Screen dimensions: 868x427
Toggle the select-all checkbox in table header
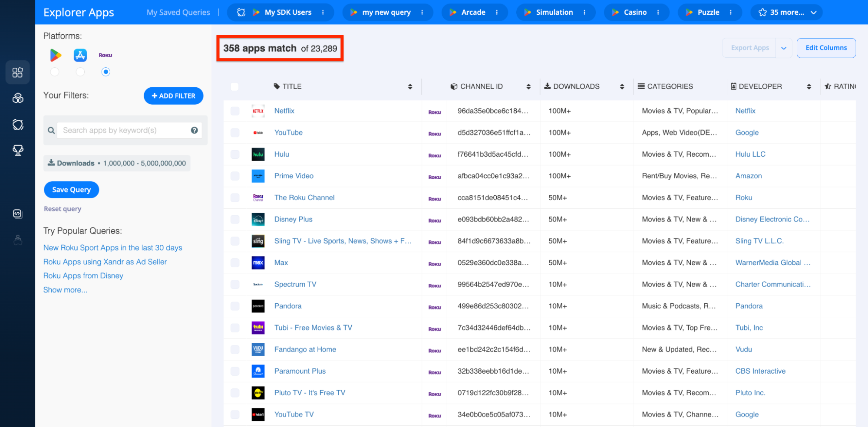234,87
